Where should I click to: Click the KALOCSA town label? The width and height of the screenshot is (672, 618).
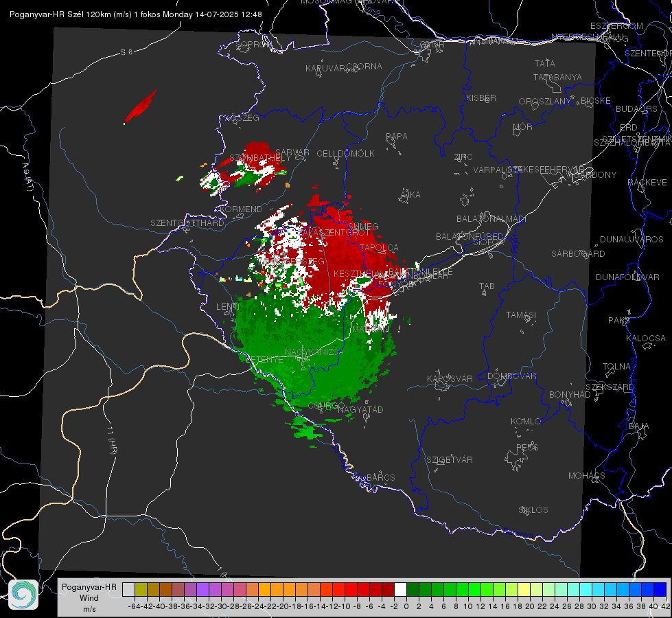click(x=646, y=339)
